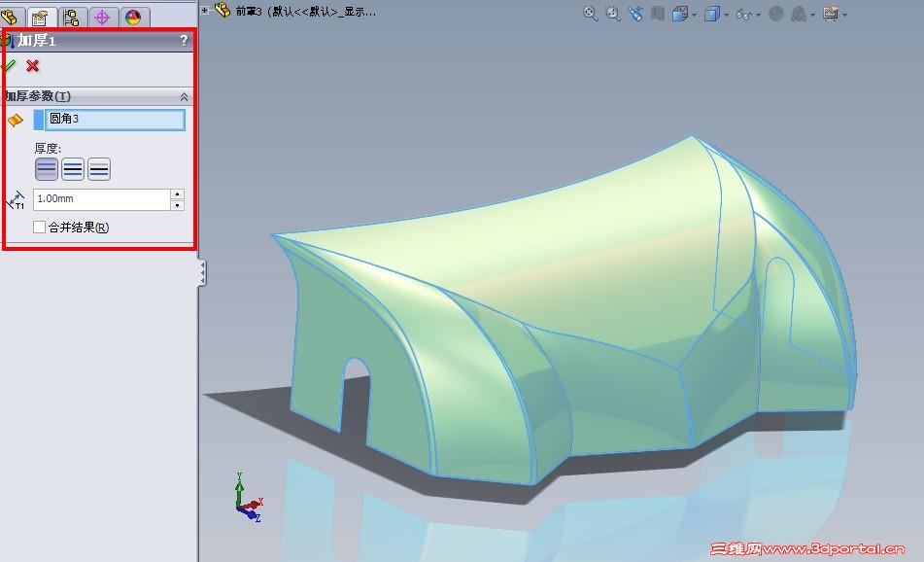Expand the 前罩3 flyout design tree
Screen dimensions: 924x562
tap(204, 10)
